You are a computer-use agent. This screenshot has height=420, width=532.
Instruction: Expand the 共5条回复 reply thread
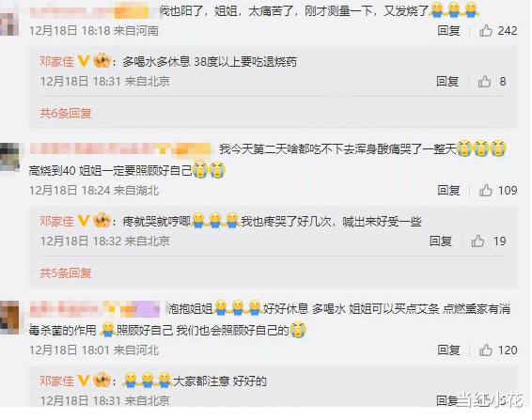tap(66, 272)
